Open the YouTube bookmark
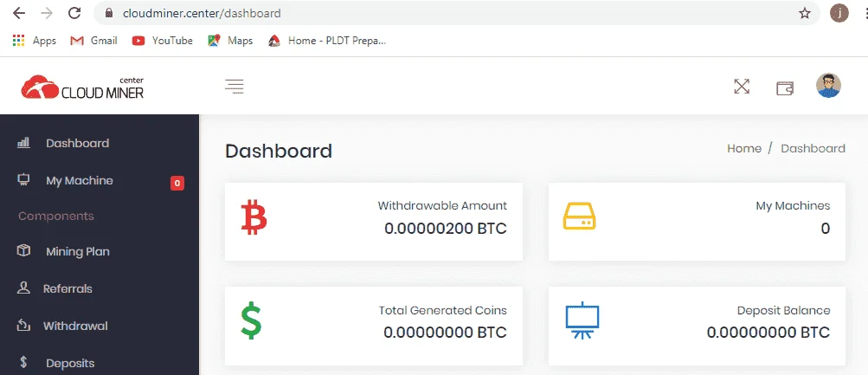868x375 pixels. 162,41
